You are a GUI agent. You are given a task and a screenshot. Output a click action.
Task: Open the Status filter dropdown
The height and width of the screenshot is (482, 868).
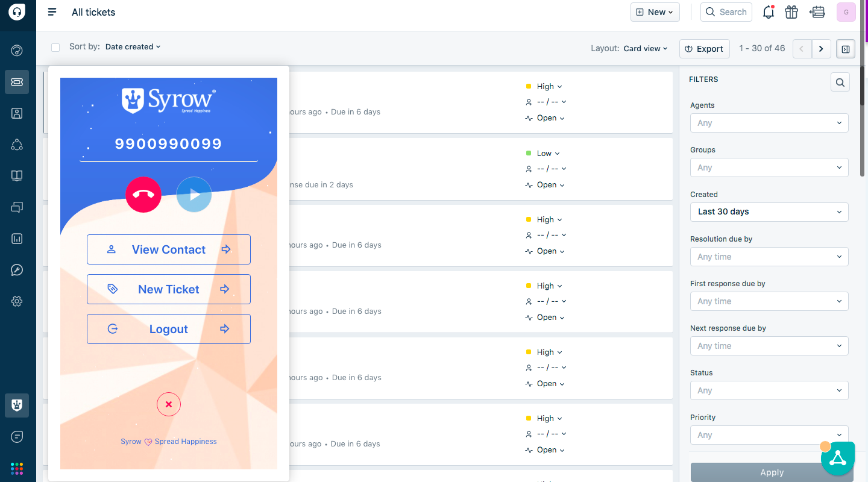click(x=769, y=390)
